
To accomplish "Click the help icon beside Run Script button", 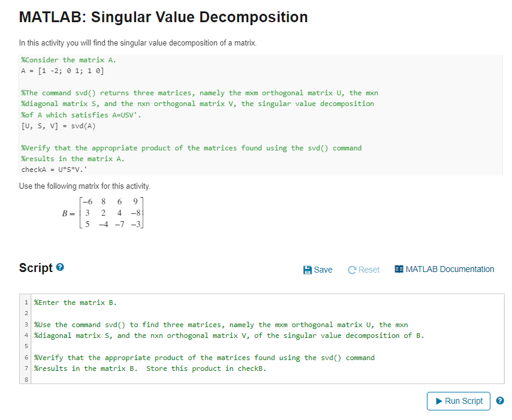I will [x=500, y=400].
